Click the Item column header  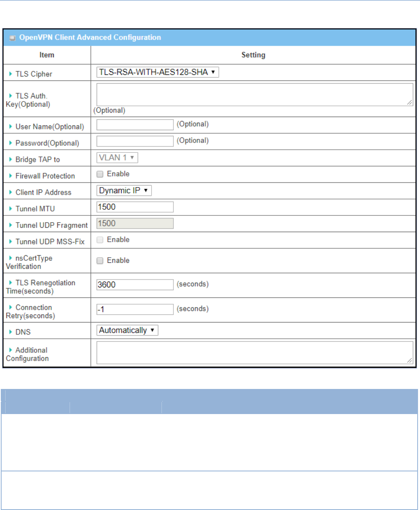click(47, 55)
